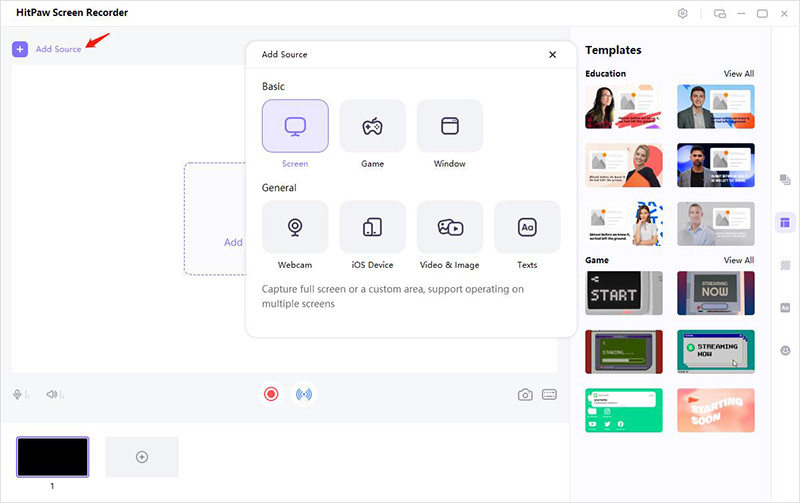Toggle the microphone input
The image size is (800, 503).
[x=19, y=395]
